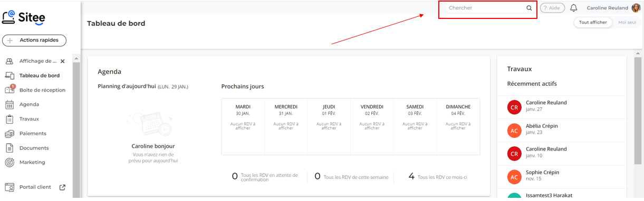The height and width of the screenshot is (201, 644).
Task: Click the Travaux clipboard icon in sidebar
Action: pyautogui.click(x=9, y=119)
